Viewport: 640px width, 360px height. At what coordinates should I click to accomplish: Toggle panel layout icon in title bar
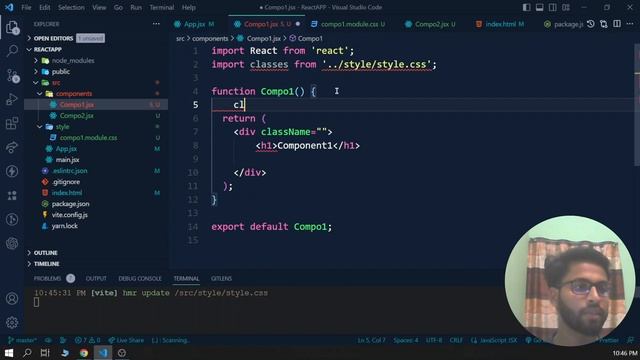540,7
